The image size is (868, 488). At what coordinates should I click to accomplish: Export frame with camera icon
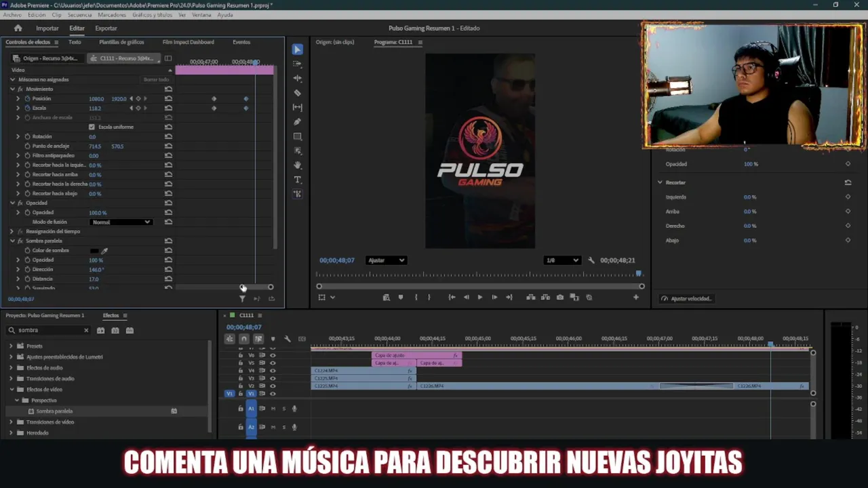pos(559,297)
